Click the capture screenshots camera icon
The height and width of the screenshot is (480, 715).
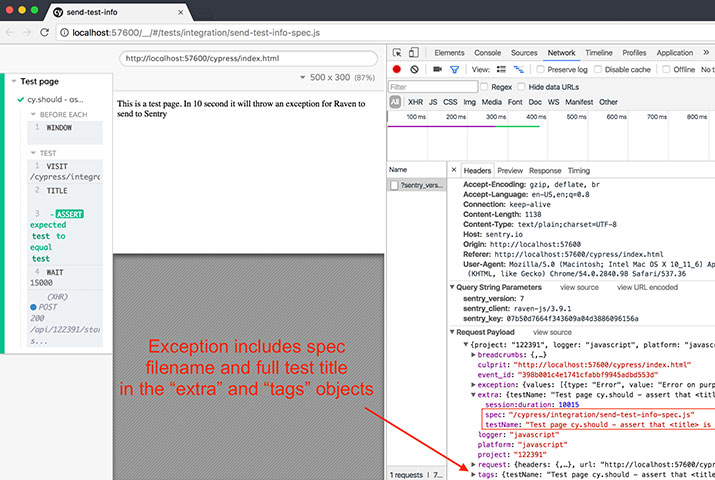coord(435,69)
